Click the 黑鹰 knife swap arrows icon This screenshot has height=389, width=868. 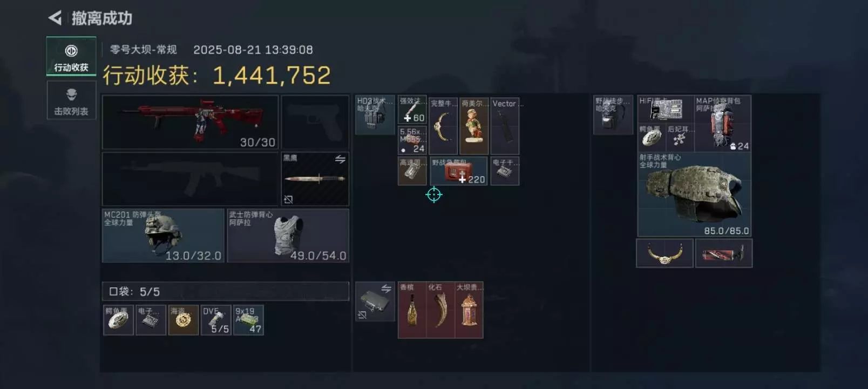[340, 159]
